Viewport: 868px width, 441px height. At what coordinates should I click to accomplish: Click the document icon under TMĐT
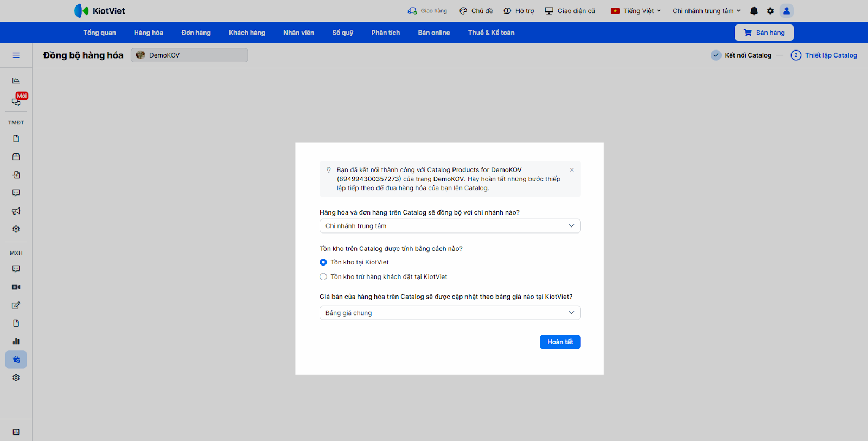(x=16, y=138)
